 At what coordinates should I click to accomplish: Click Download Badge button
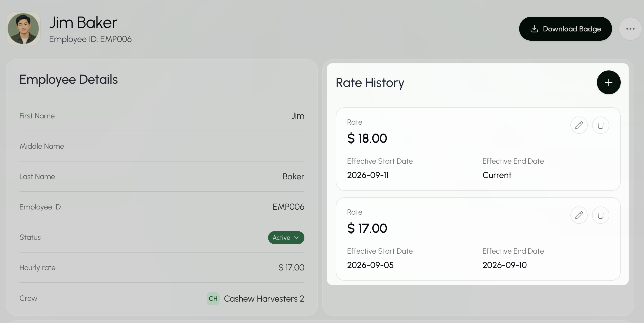565,29
